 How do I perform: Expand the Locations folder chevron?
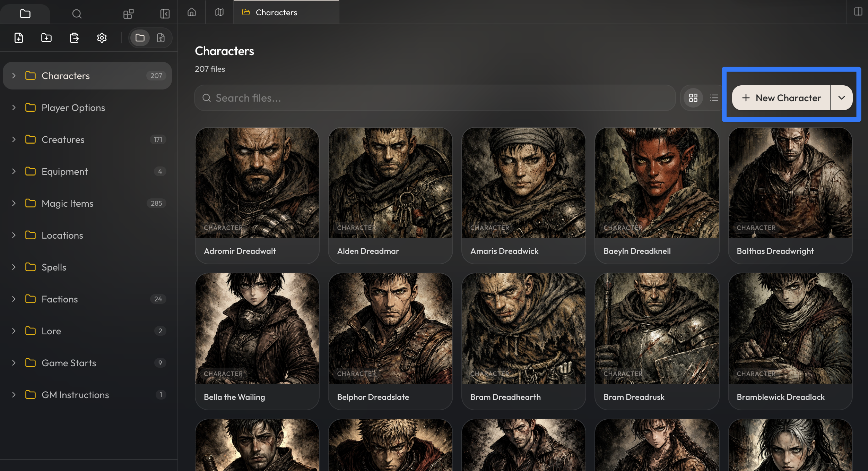[x=14, y=235]
